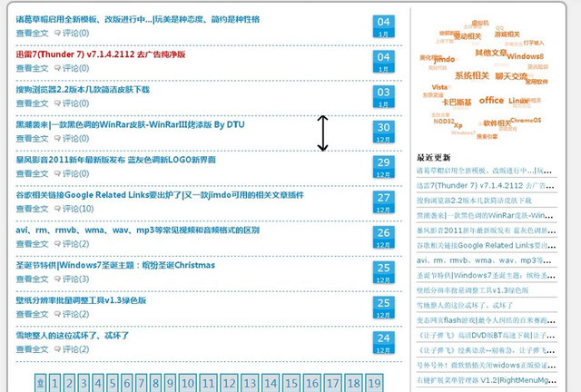Open 评论(10) on Google Related Links post
Viewport: 581px width, 392px height.
pos(74,209)
